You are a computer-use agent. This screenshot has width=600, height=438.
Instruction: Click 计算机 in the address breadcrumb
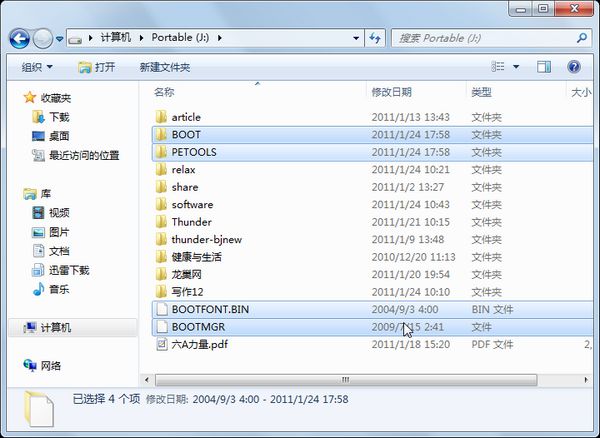117,38
